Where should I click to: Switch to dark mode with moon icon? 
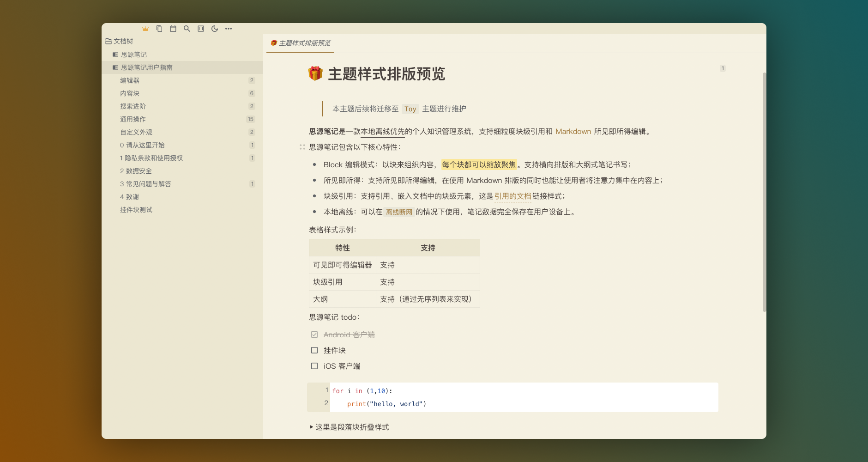(x=215, y=29)
